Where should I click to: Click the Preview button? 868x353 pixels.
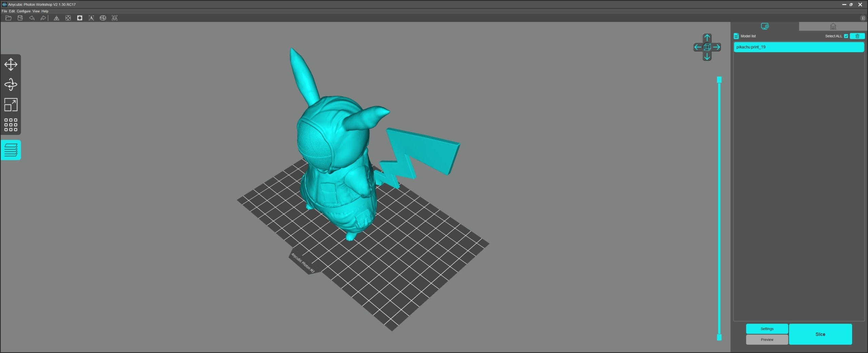pos(767,339)
